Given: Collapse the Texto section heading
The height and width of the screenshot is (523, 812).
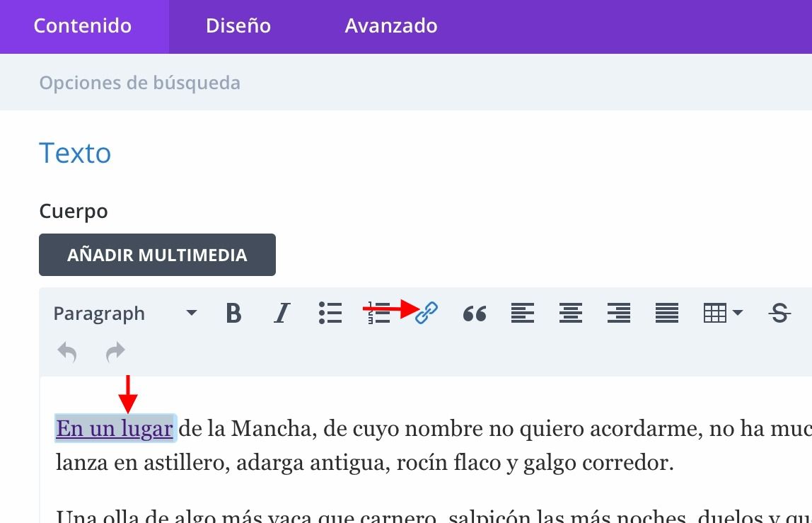Looking at the screenshot, I should pos(75,153).
